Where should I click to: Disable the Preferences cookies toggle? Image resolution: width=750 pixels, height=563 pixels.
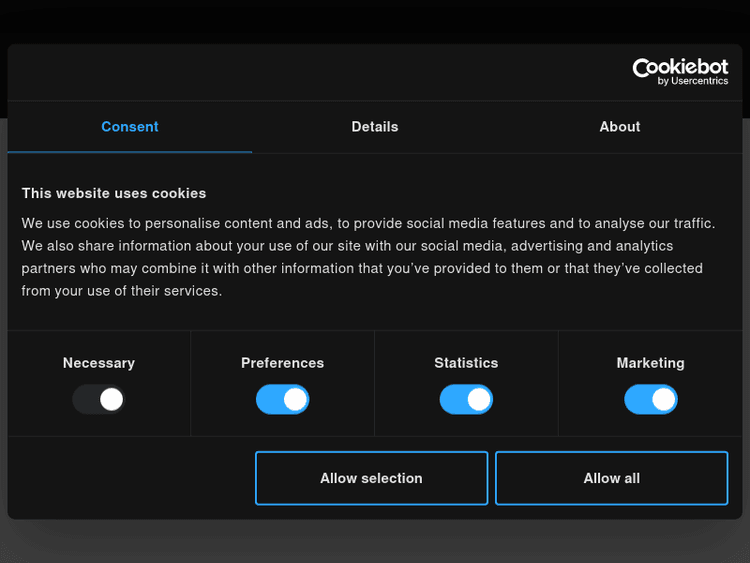[283, 400]
